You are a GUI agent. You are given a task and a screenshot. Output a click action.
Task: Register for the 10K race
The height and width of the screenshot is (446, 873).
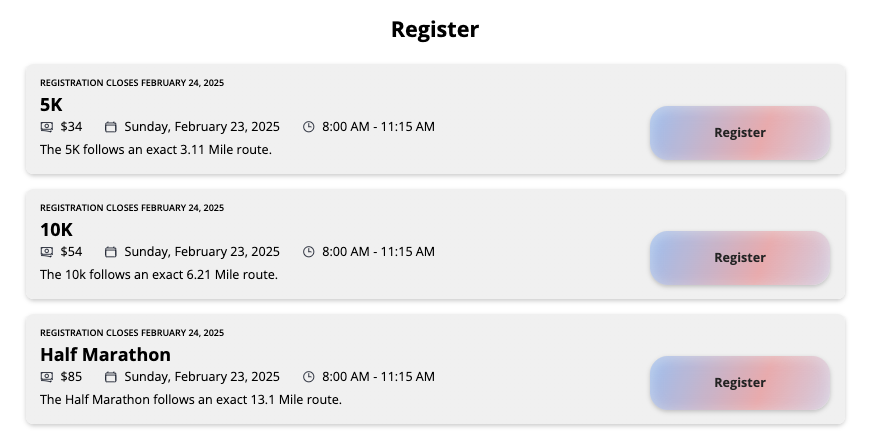pos(739,258)
